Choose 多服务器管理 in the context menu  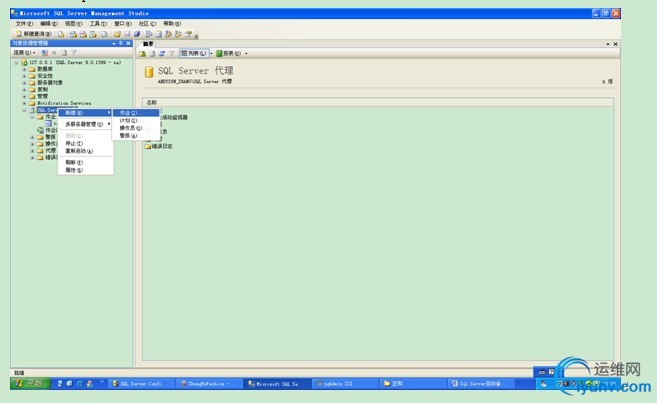coord(85,124)
